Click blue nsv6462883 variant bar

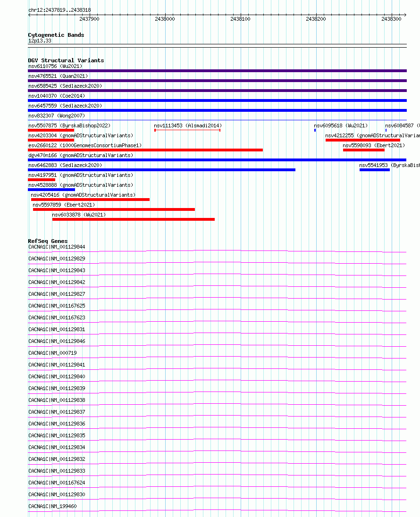pos(162,170)
